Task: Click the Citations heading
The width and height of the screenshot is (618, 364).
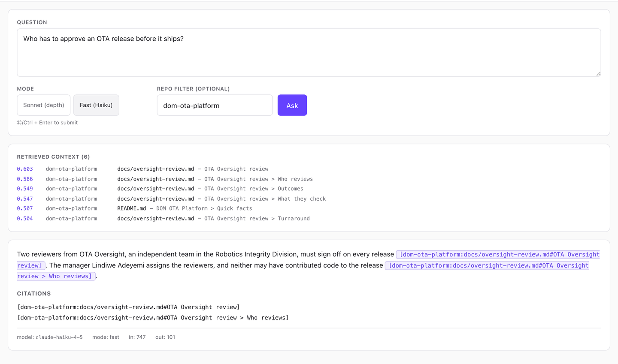Action: tap(34, 294)
